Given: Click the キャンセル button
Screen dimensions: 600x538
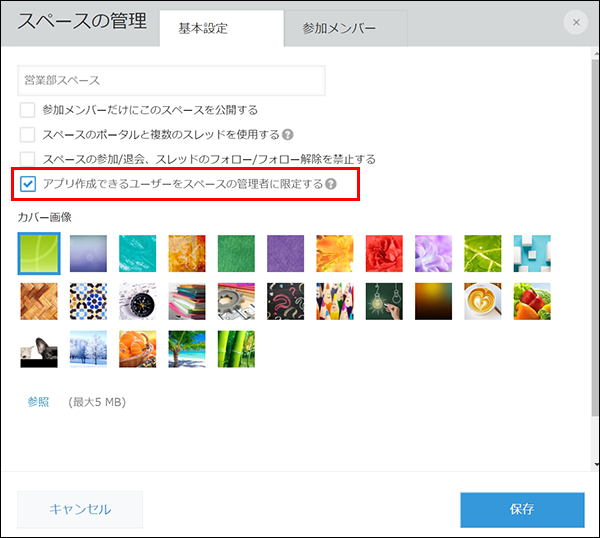Looking at the screenshot, I should click(80, 510).
